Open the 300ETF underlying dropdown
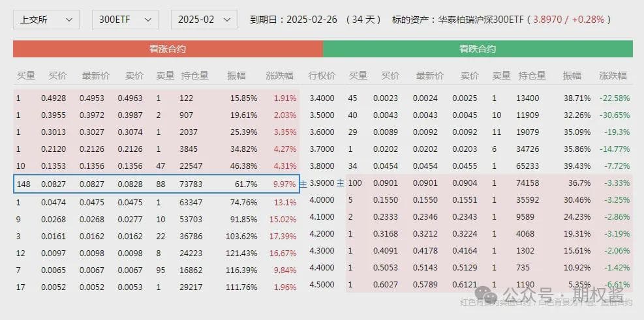Image resolution: width=644 pixels, height=320 pixels. pyautogui.click(x=125, y=20)
